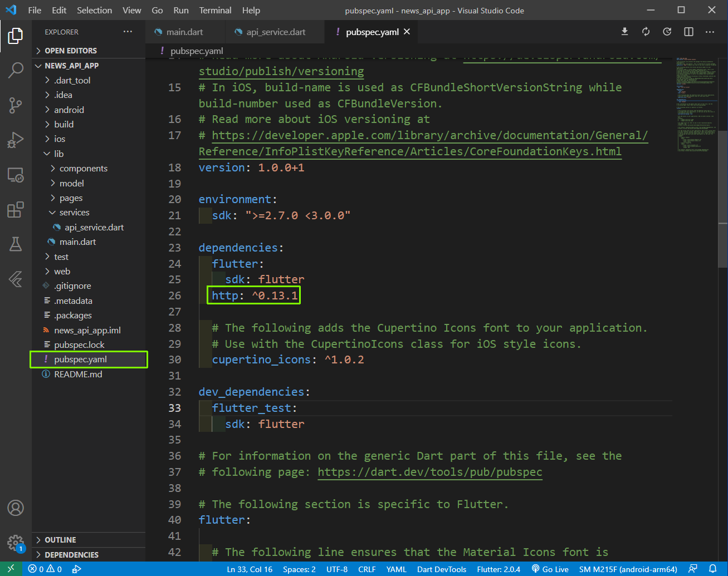
Task: Open README.md file
Action: click(x=78, y=374)
